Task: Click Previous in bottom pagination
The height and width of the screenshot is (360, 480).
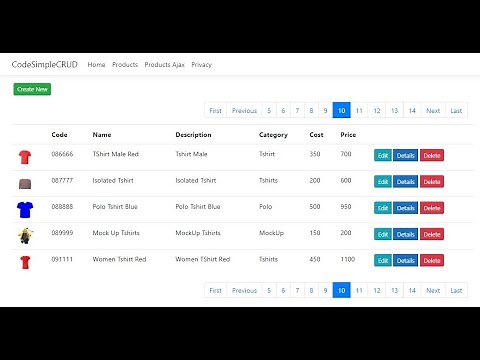Action: tap(244, 290)
